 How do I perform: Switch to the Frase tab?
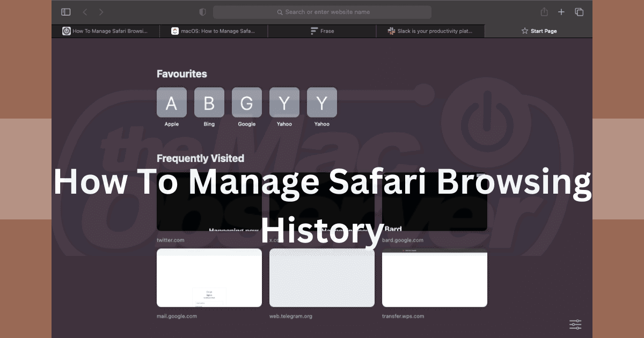click(x=322, y=31)
